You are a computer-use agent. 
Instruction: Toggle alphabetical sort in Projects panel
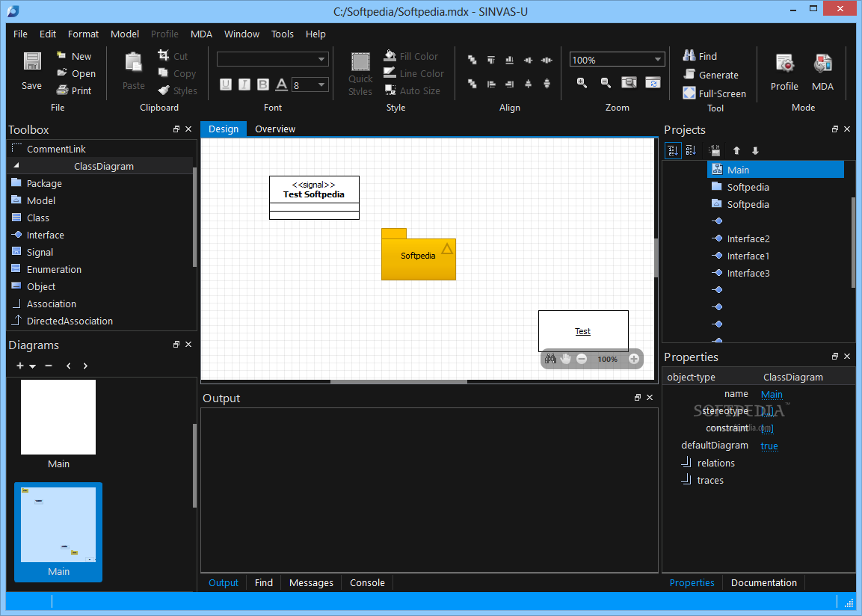point(691,150)
